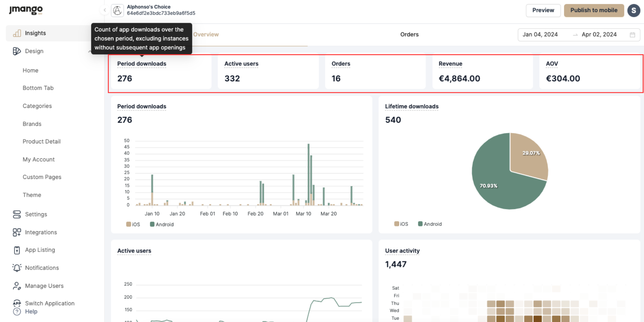
Task: Open the calendar icon in date range
Action: coord(632,35)
